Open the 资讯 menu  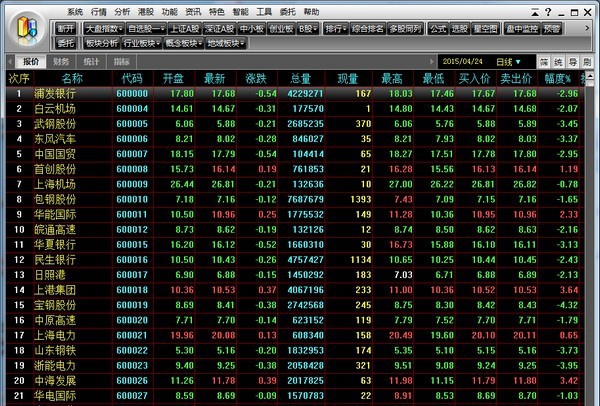coord(193,12)
